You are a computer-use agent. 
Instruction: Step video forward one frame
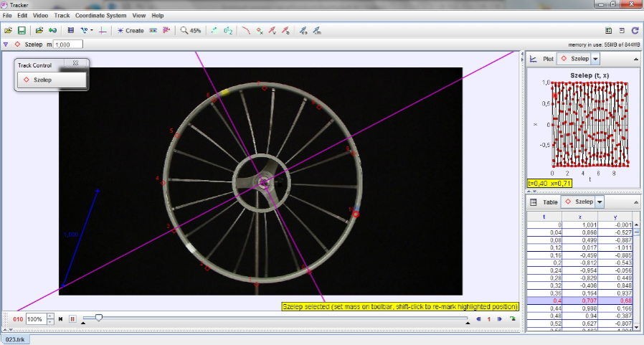pos(499,318)
